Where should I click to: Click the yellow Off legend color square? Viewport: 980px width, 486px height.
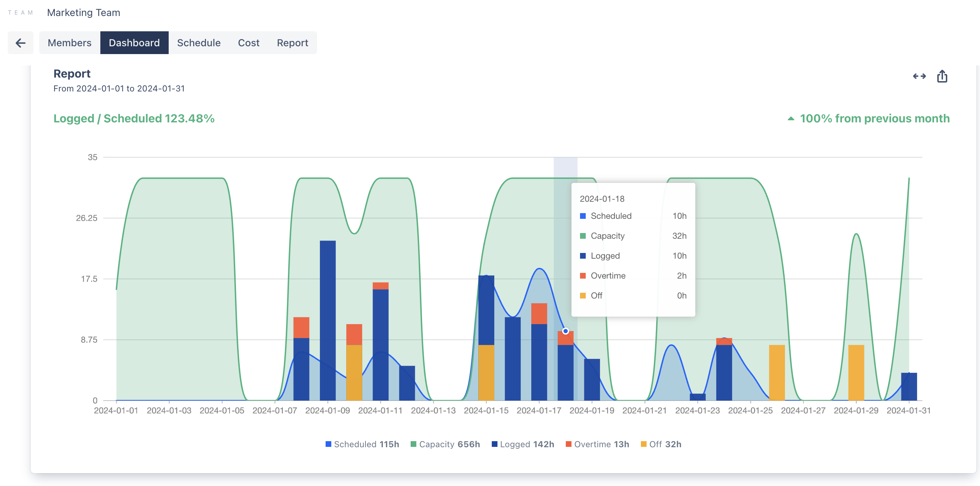pyautogui.click(x=643, y=444)
